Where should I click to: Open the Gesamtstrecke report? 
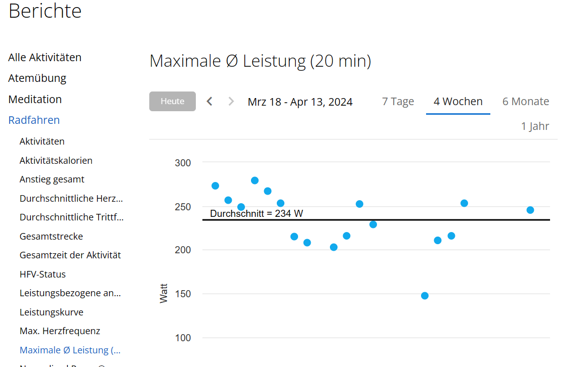[51, 237]
